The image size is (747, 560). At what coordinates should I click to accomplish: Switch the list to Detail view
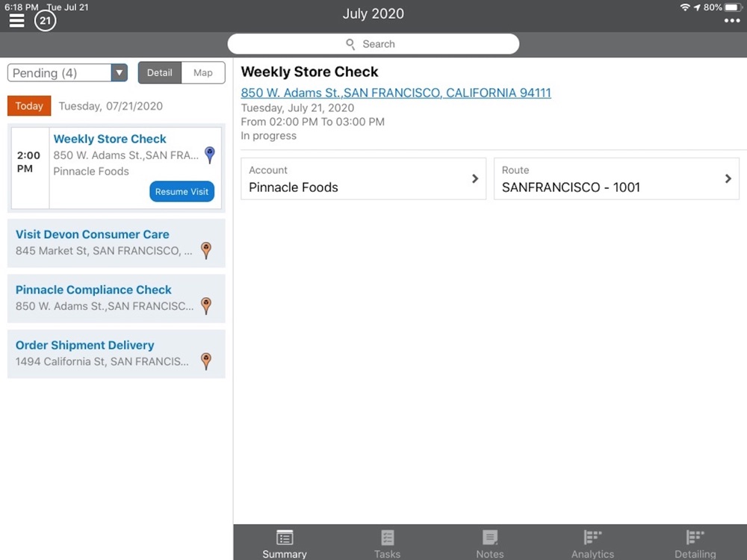click(x=160, y=73)
